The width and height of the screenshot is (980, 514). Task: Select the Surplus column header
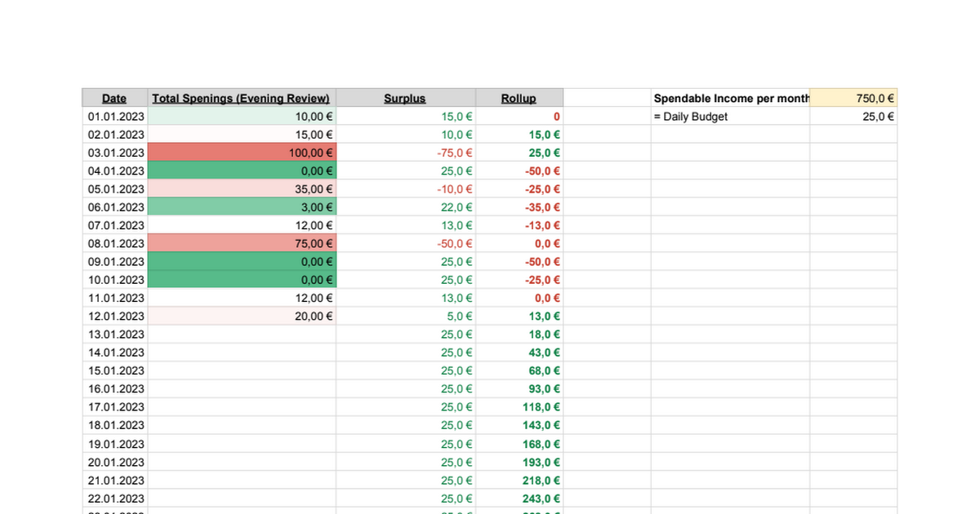[405, 98]
